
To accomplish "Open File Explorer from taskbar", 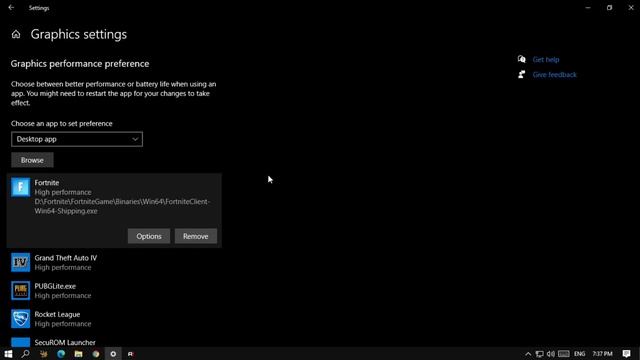I will (x=78, y=354).
